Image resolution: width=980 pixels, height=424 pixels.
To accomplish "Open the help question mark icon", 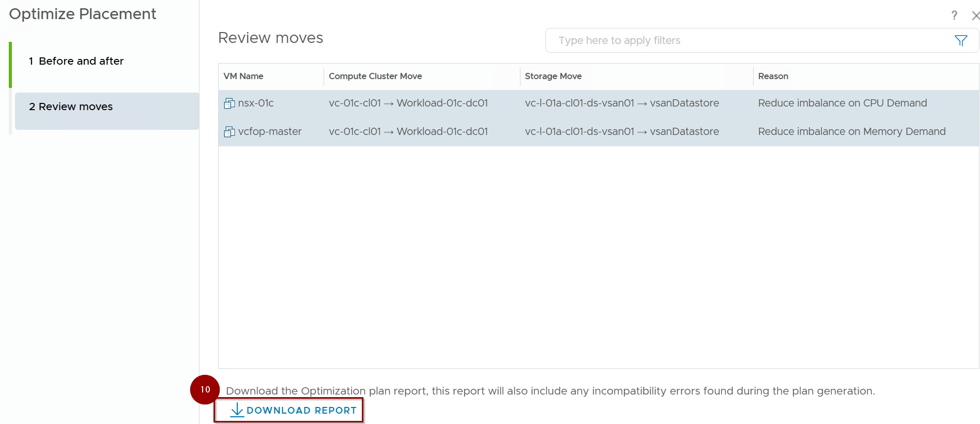I will pyautogui.click(x=954, y=16).
